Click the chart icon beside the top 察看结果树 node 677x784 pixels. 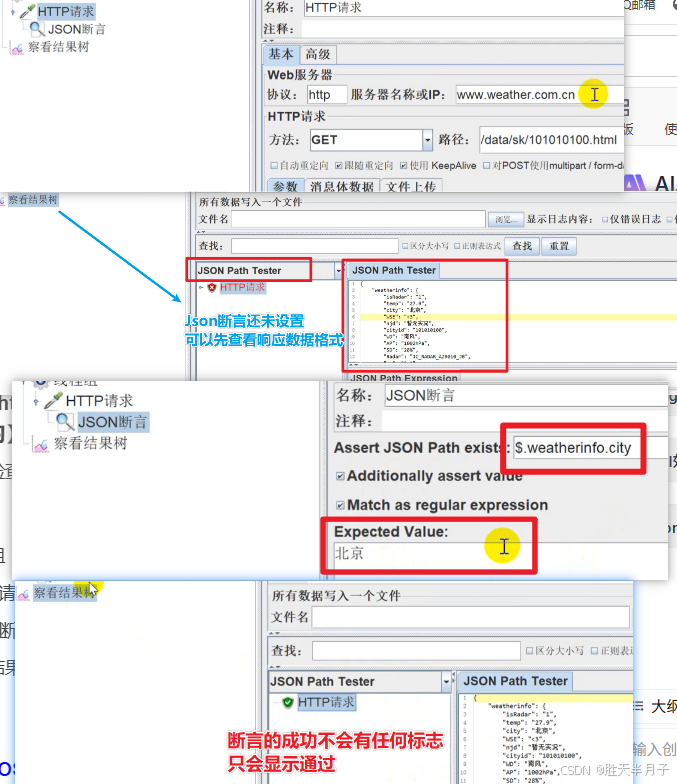pyautogui.click(x=17, y=48)
